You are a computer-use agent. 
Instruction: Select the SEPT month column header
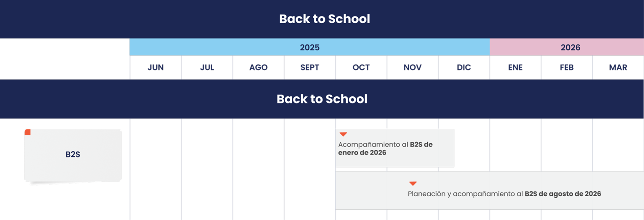pos(310,68)
